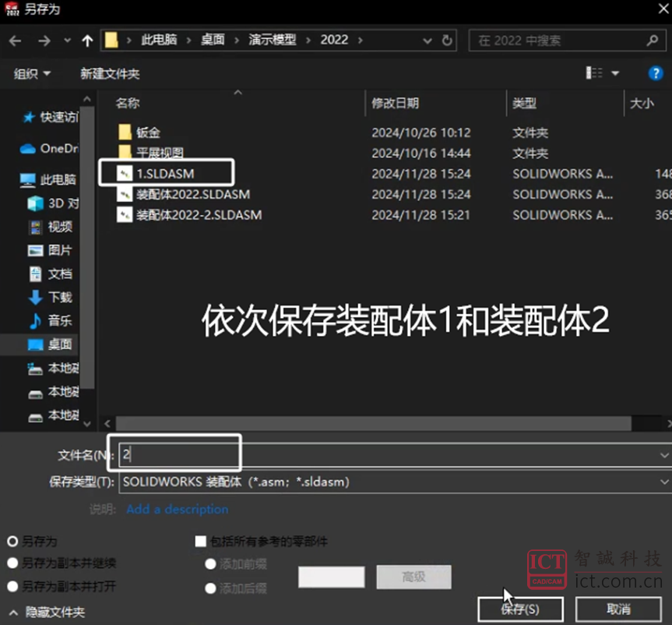The width and height of the screenshot is (672, 625).
Task: Sort by 类型 column header
Action: (x=525, y=103)
